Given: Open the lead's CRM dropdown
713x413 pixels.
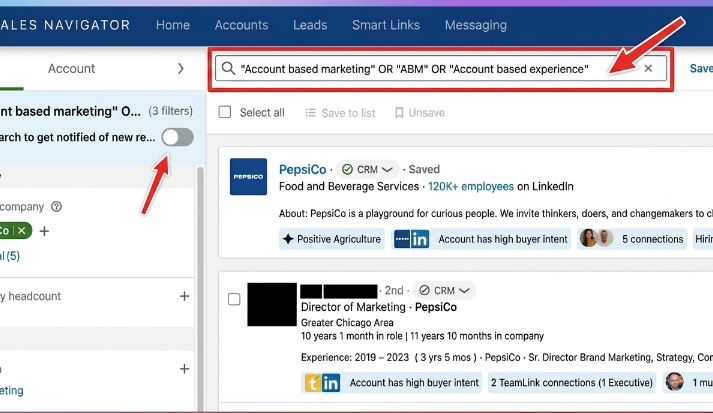Looking at the screenshot, I should click(x=444, y=290).
